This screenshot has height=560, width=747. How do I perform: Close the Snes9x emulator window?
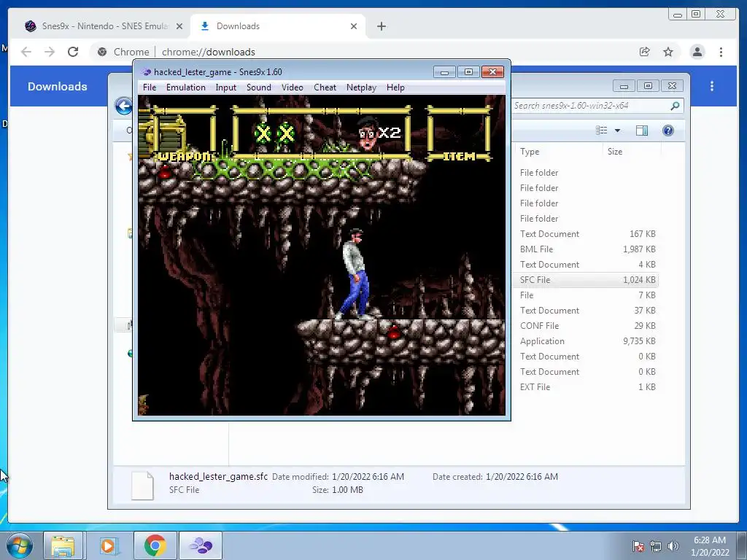pos(492,72)
